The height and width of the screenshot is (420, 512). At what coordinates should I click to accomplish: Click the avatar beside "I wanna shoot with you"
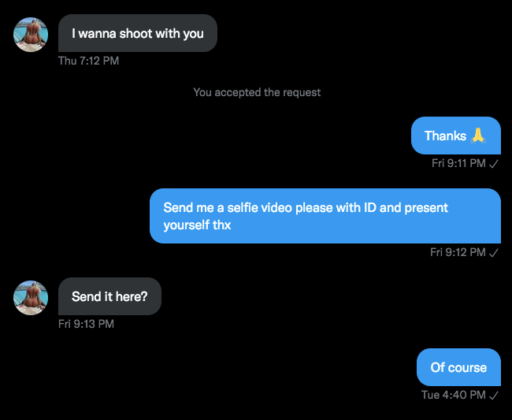coord(31,34)
